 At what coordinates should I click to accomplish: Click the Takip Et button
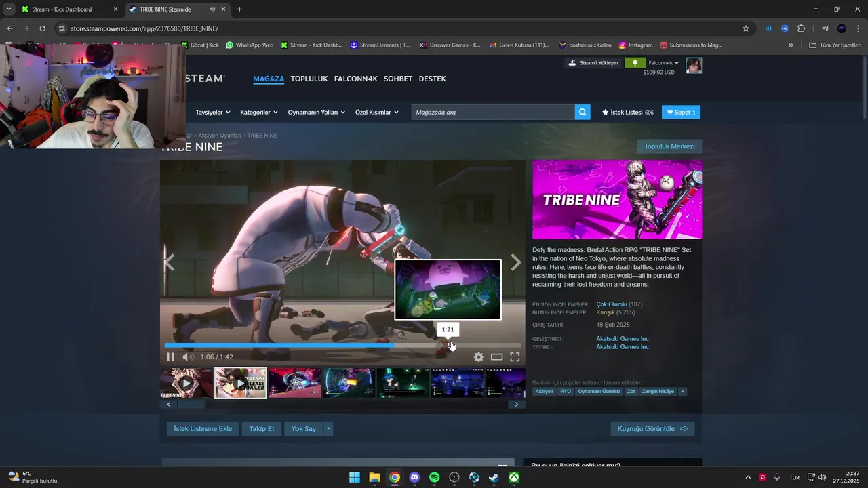pyautogui.click(x=262, y=428)
